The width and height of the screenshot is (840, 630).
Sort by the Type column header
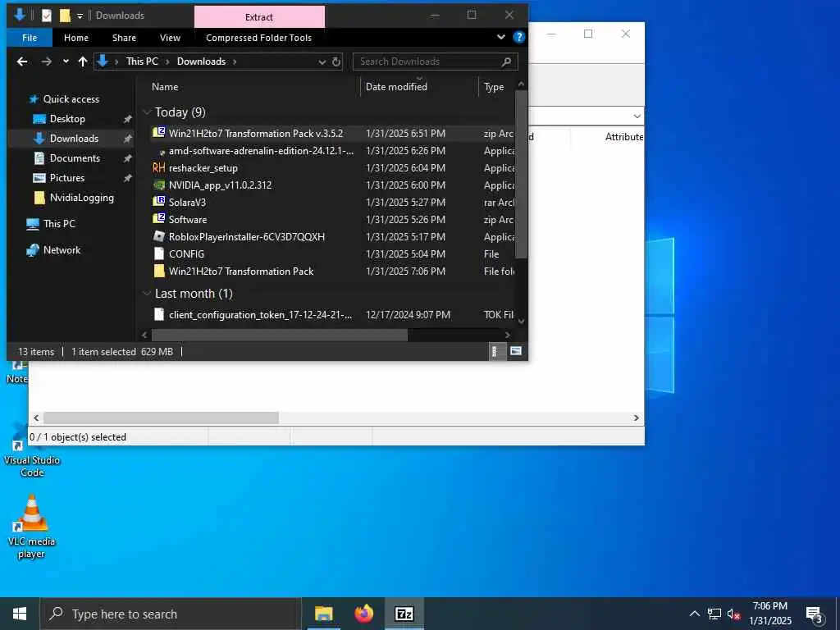pyautogui.click(x=493, y=87)
